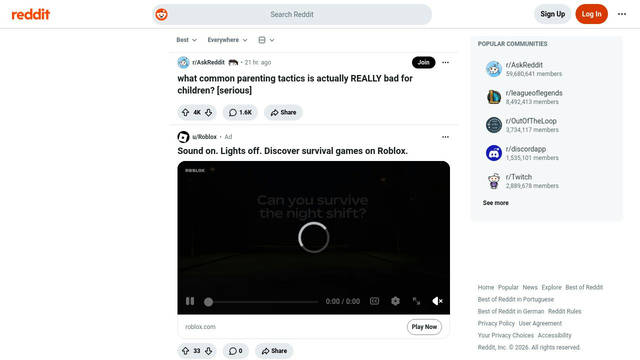
Task: Open the Explore footer link
Action: [551, 287]
